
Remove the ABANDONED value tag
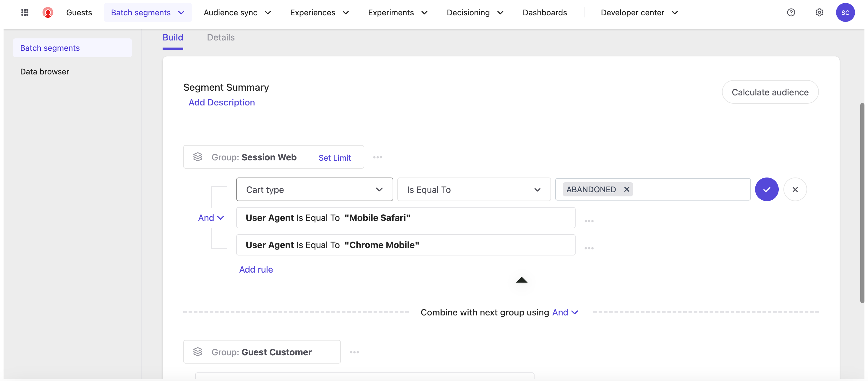tap(626, 190)
